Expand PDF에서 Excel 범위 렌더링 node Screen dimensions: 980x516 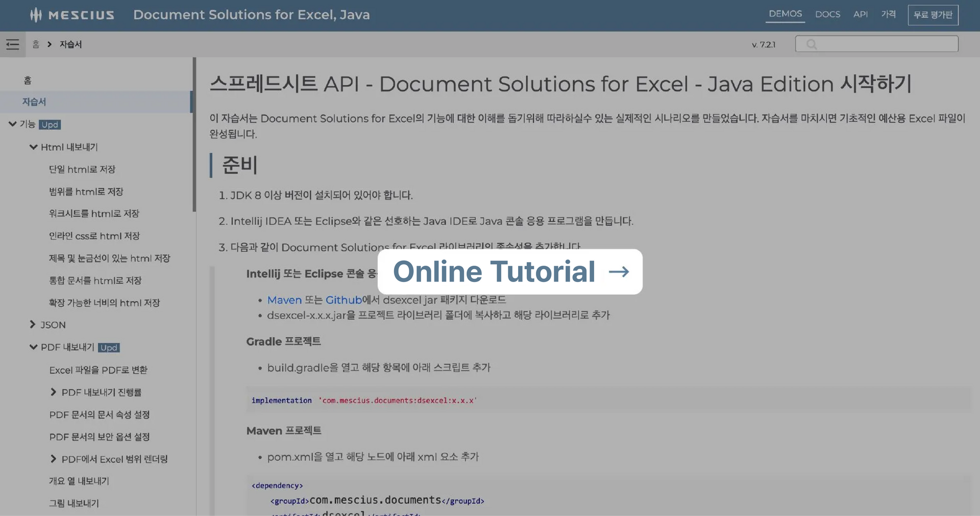pos(54,459)
